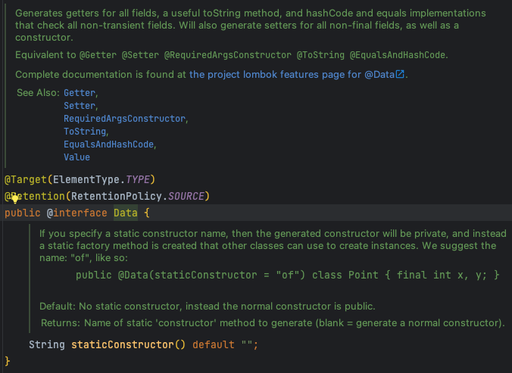The height and width of the screenshot is (373, 512).
Task: Follow the Getter See Also link
Action: pyautogui.click(x=80, y=93)
